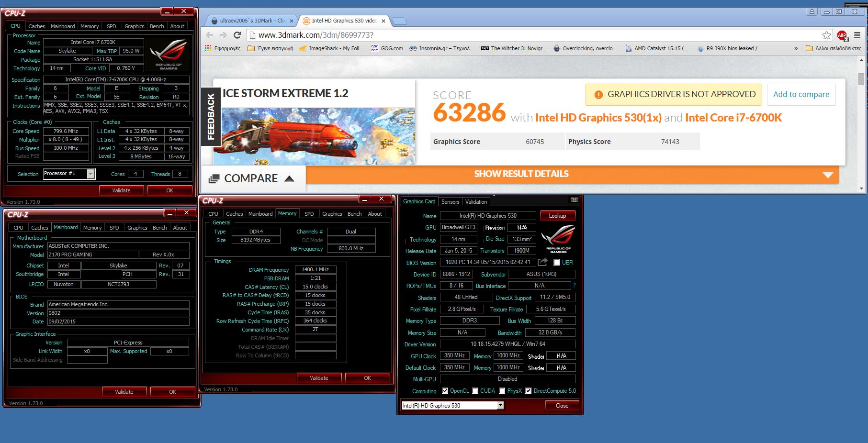
Task: Toggle the CUDA checkbox in GPU-Z
Action: pos(475,391)
